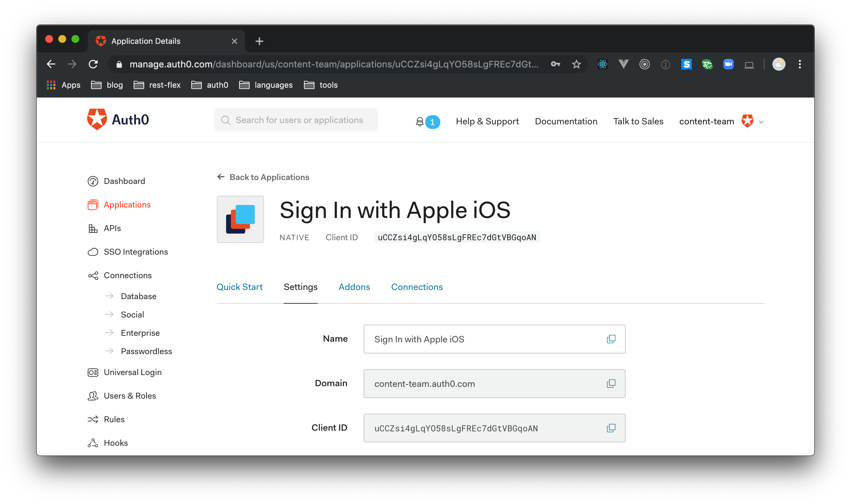This screenshot has width=851, height=504.
Task: Click search for users or applications field
Action: coord(299,120)
